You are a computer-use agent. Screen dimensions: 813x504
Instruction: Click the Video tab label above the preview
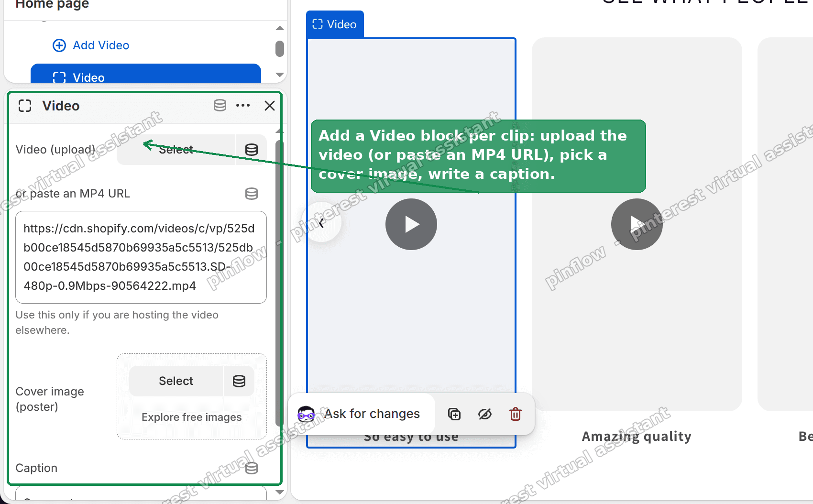pyautogui.click(x=335, y=24)
